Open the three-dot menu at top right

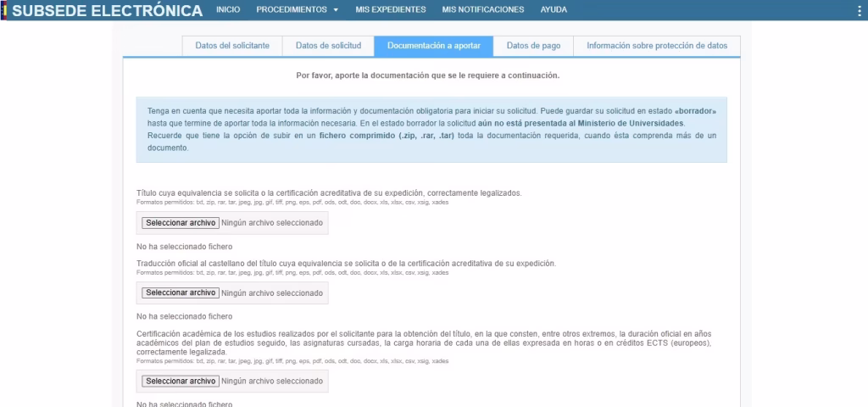tap(860, 9)
